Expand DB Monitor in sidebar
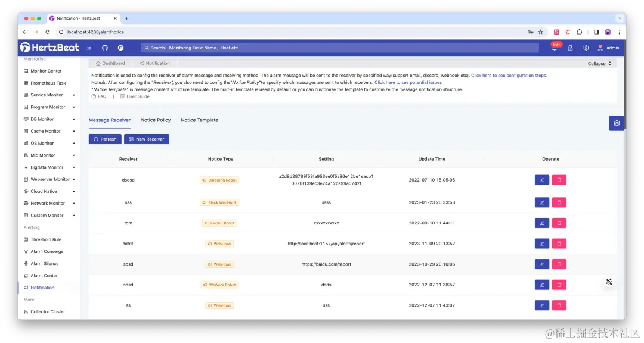Viewport: 644px width, 343px height. (49, 119)
